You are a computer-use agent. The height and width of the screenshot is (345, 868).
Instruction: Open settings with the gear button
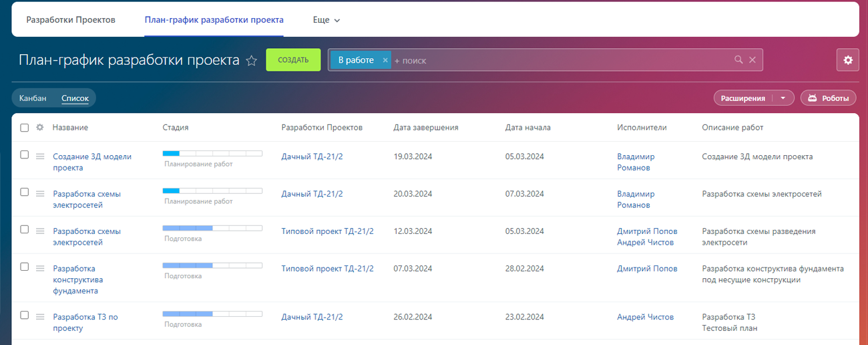847,60
